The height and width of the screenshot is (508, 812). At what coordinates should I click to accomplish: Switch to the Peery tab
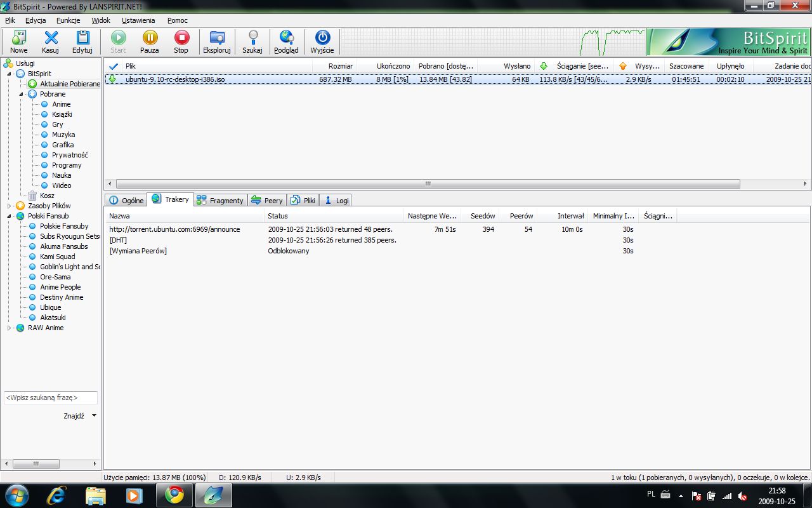click(x=267, y=200)
